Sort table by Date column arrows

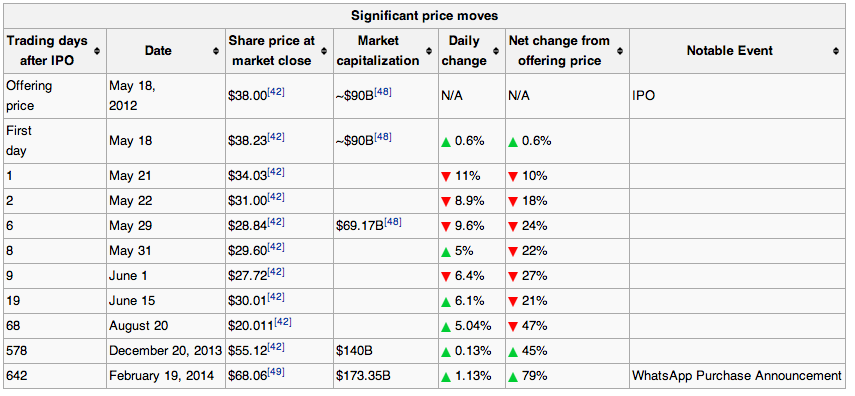click(215, 51)
